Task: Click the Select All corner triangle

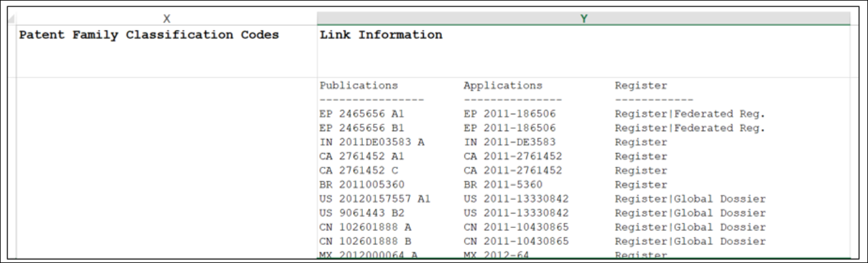Action: pyautogui.click(x=11, y=19)
